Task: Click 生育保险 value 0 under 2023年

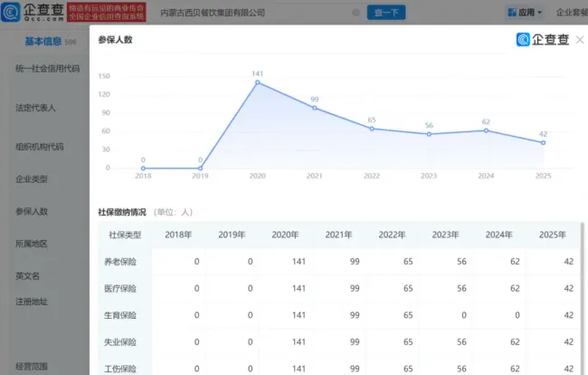Action: [464, 315]
